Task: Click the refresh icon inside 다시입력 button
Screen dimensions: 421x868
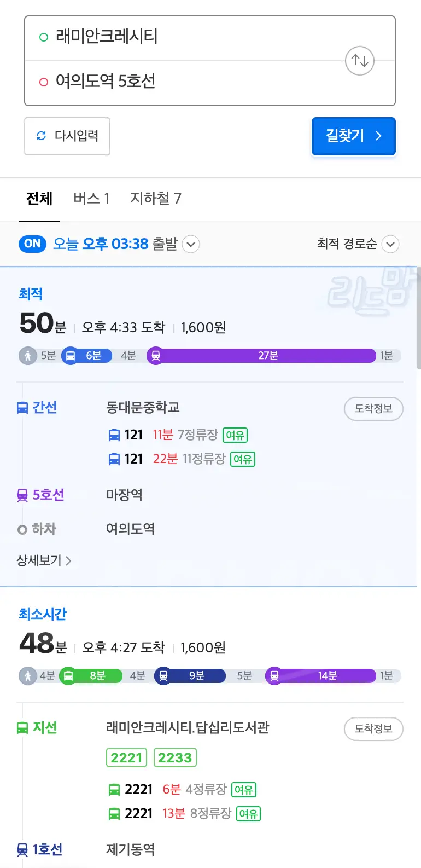Action: click(x=40, y=136)
